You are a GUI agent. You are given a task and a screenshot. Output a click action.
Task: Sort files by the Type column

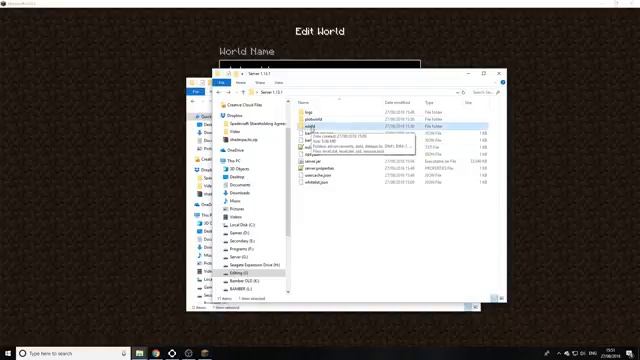[429, 102]
